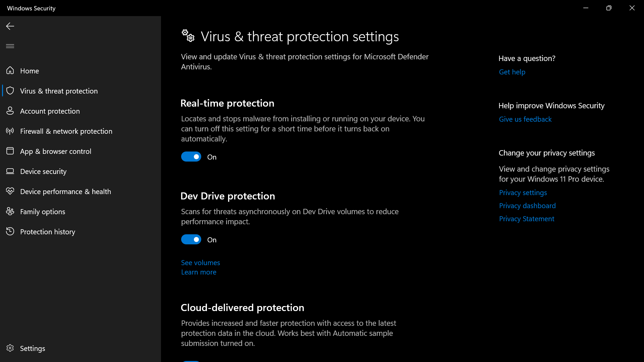
Task: Click the Get help link
Action: (x=512, y=72)
